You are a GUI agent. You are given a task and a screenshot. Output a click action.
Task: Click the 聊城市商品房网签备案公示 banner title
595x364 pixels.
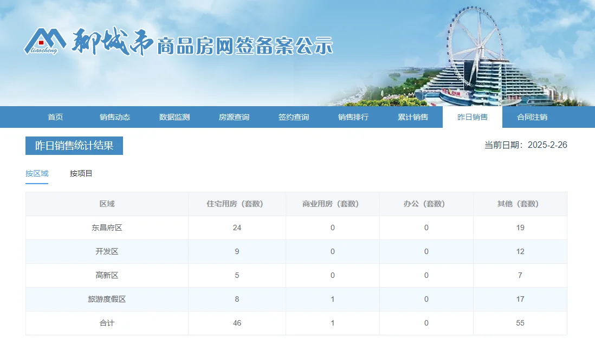tap(202, 42)
